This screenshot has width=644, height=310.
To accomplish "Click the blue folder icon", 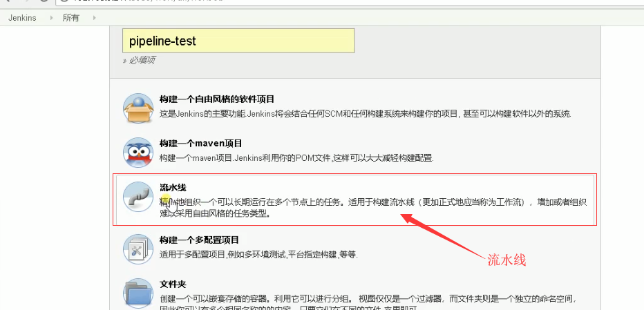I will [138, 293].
